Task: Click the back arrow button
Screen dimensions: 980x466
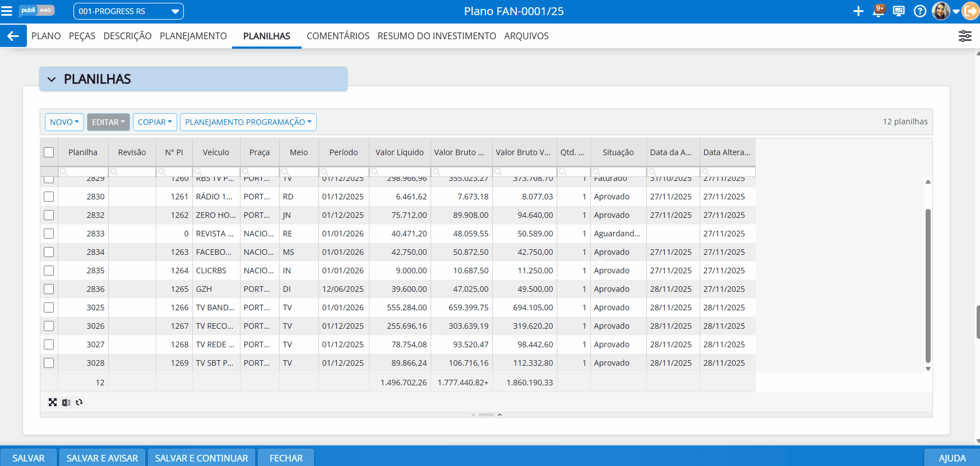Action: [x=13, y=36]
